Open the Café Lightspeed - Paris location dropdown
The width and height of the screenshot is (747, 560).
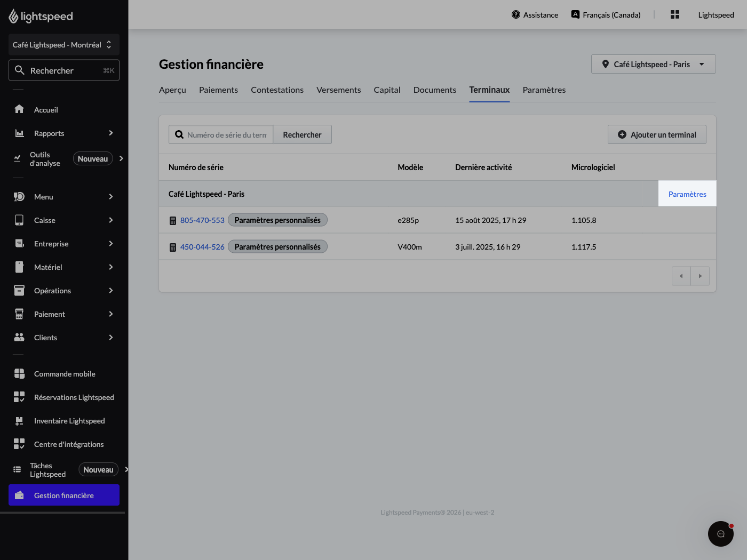(654, 64)
